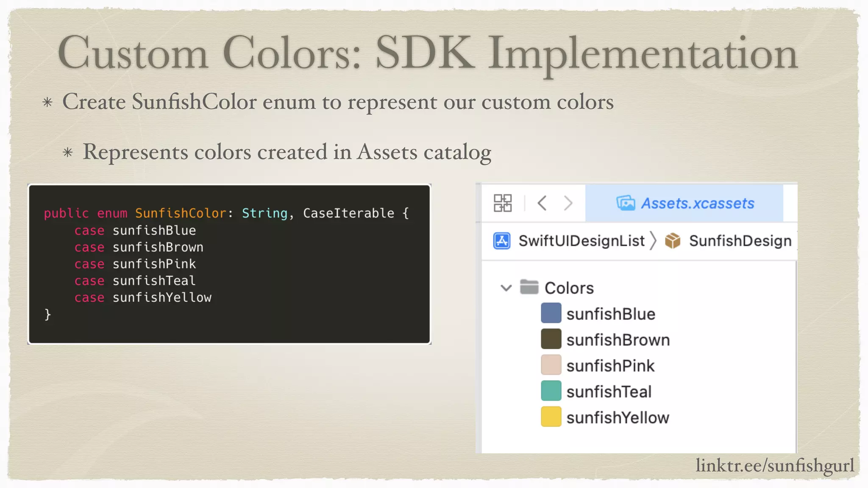The height and width of the screenshot is (488, 868).
Task: Click the sunfishPink color swatch
Action: coord(551,365)
